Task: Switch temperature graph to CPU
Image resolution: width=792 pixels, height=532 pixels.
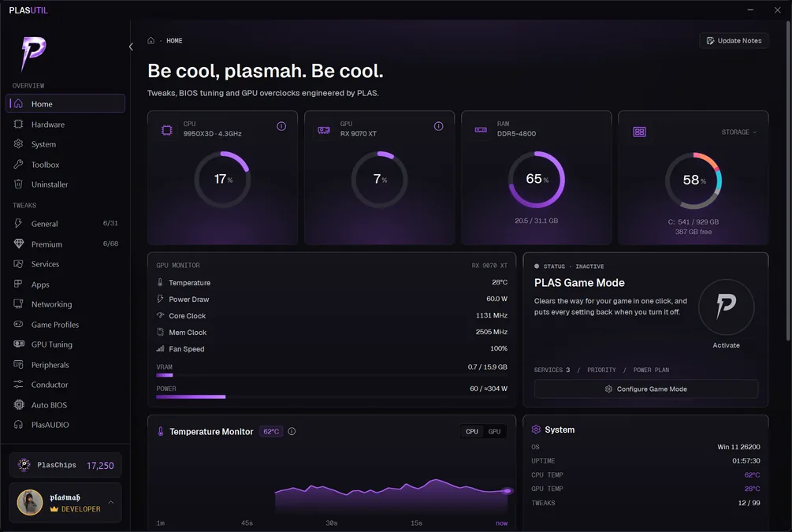Action: (472, 431)
